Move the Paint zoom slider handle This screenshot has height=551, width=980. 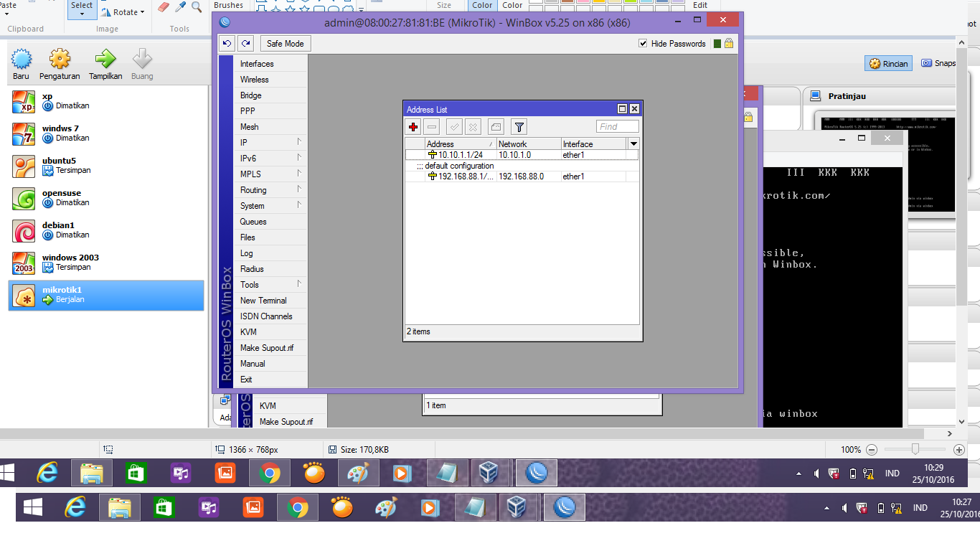click(915, 449)
